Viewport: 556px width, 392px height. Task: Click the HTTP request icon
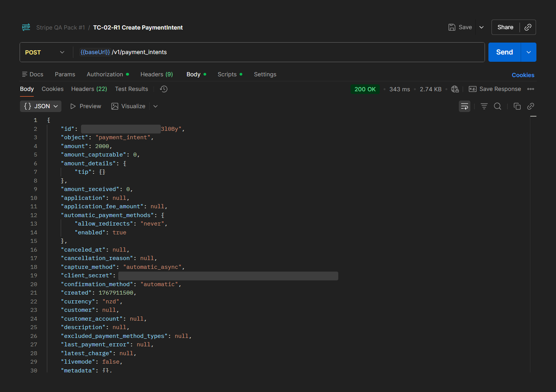[26, 27]
